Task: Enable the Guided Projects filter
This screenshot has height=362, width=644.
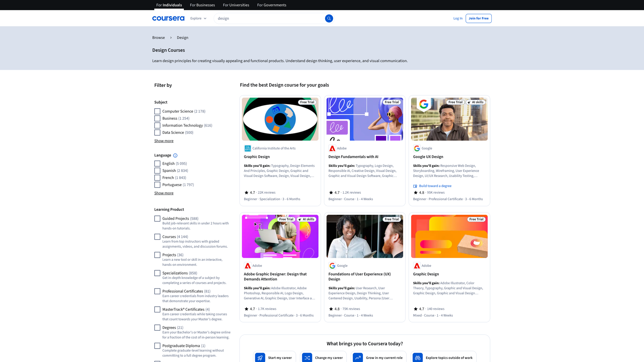Action: [x=157, y=219]
